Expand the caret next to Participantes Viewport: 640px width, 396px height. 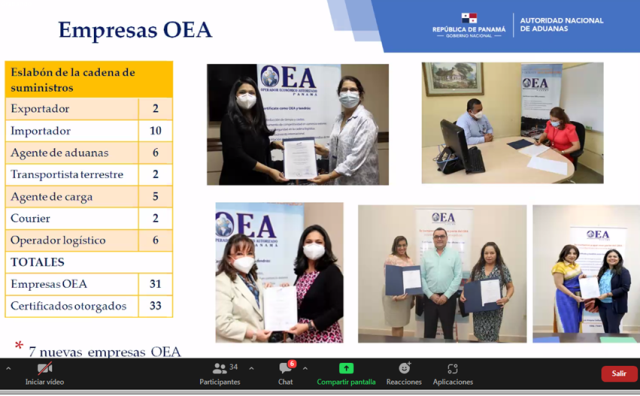point(251,369)
